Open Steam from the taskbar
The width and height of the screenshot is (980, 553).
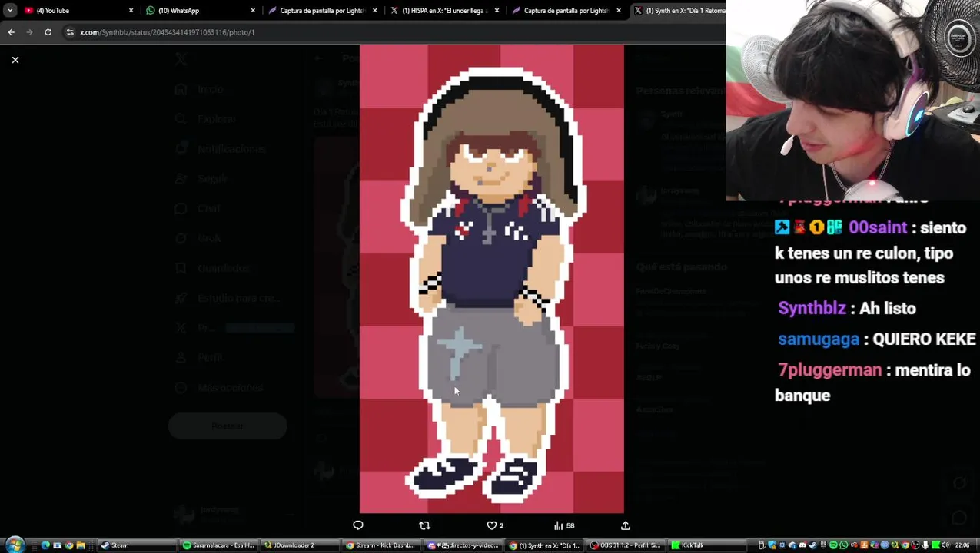click(137, 545)
